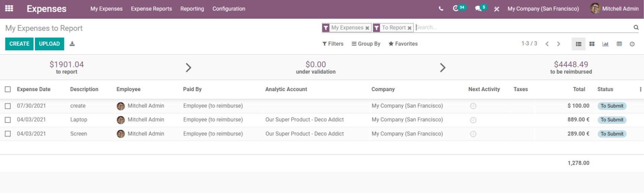Click into the Search input field
This screenshot has width=644, height=193.
[x=522, y=27]
